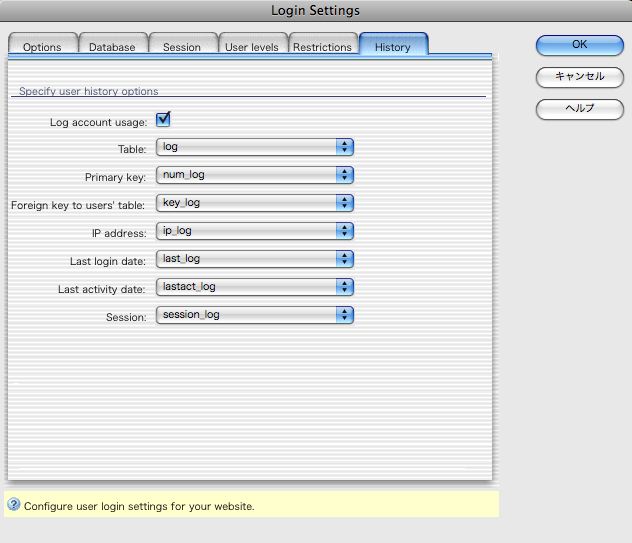Open the Database tab

tap(112, 47)
